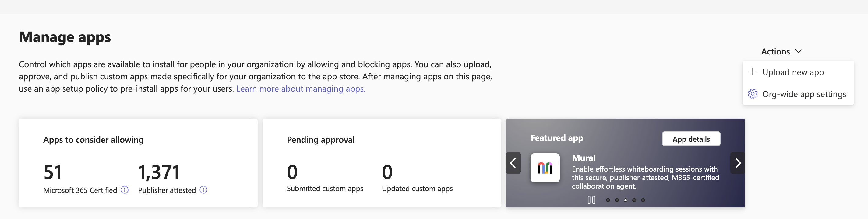Viewport: 868px width, 219px height.
Task: Click the Updated custom apps zero count
Action: 387,172
